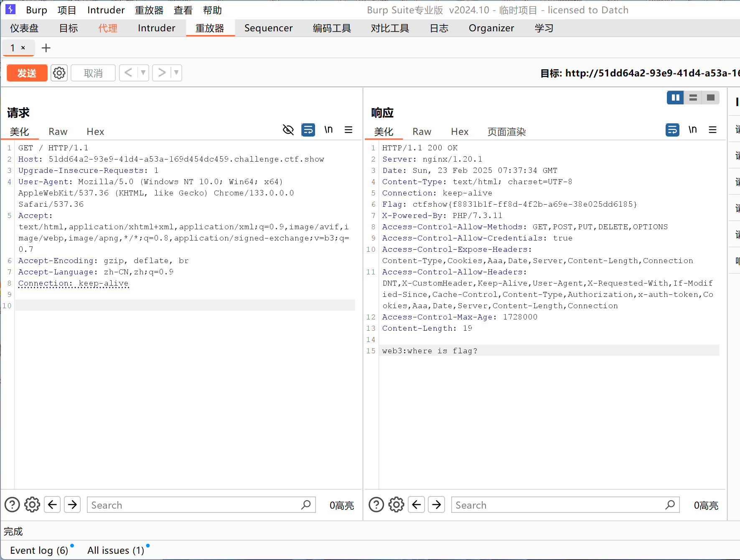Switch to top-bottom stacked layout view
Screen dimensions: 740x560
(x=693, y=98)
